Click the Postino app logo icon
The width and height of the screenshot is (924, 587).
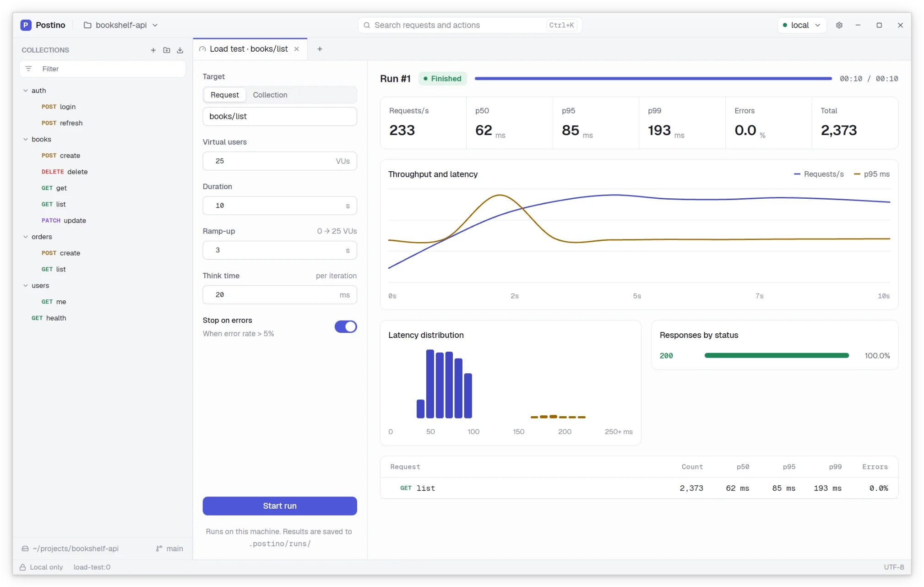click(x=26, y=25)
